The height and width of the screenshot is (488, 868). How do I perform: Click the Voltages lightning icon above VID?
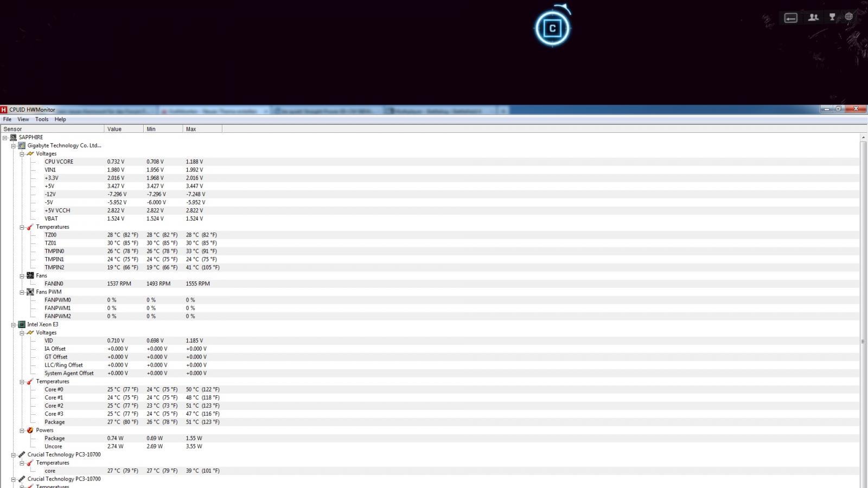coord(30,332)
